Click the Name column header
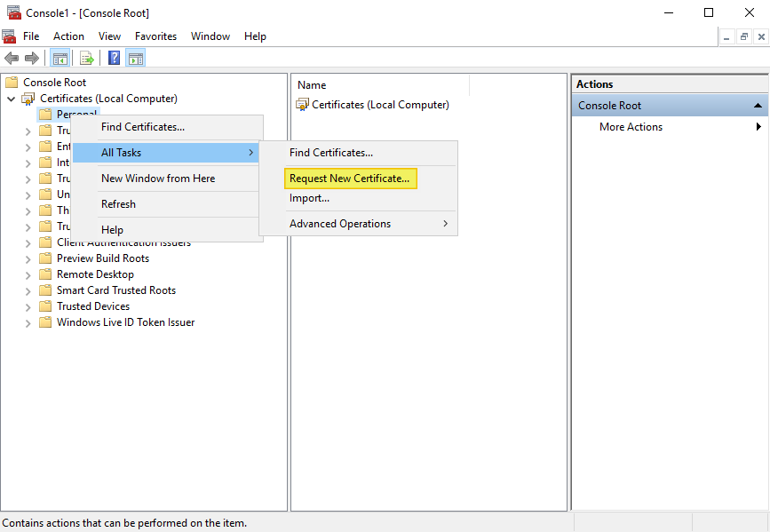This screenshot has height=532, width=770. pyautogui.click(x=312, y=85)
